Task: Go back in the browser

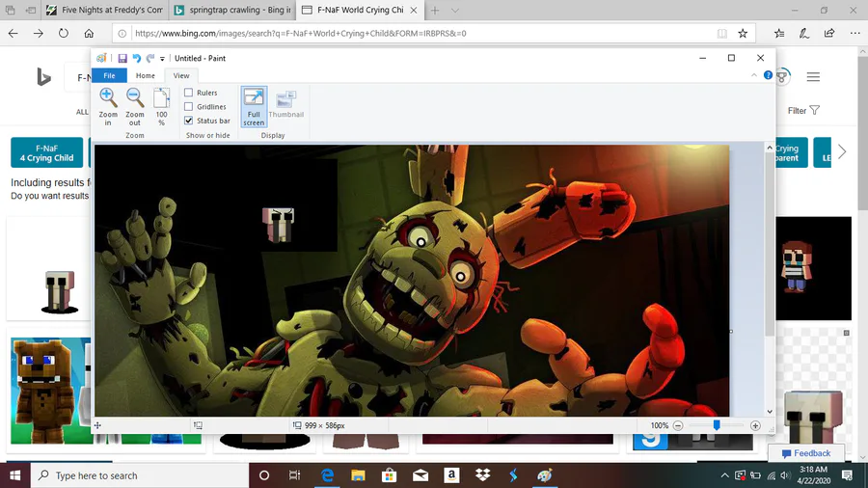Action: coord(13,33)
